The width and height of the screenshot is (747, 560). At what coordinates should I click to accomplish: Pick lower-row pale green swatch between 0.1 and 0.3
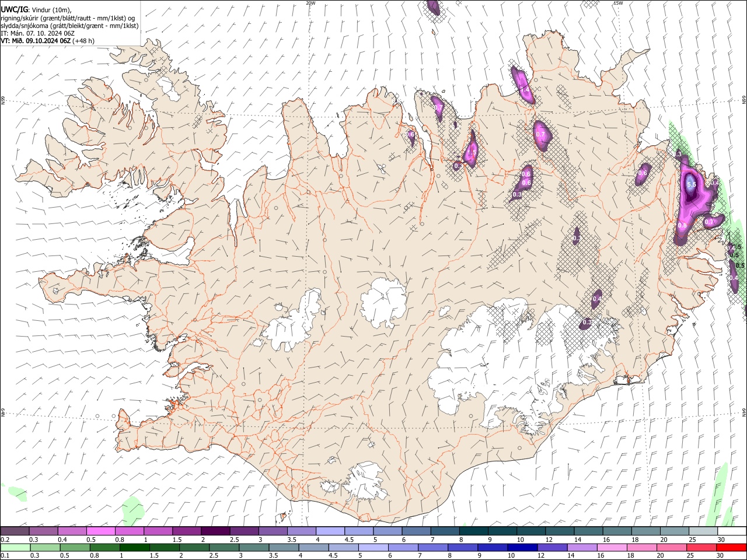click(16, 547)
